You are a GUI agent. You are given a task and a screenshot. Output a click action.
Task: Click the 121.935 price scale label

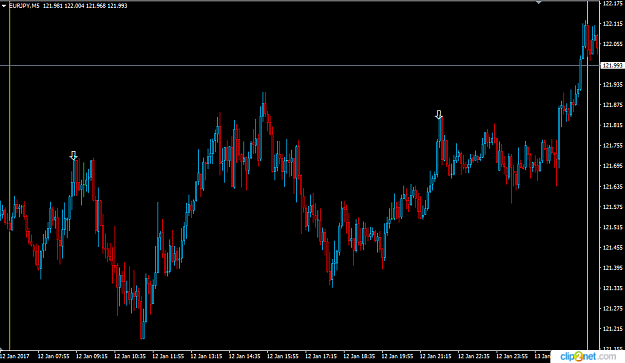613,84
